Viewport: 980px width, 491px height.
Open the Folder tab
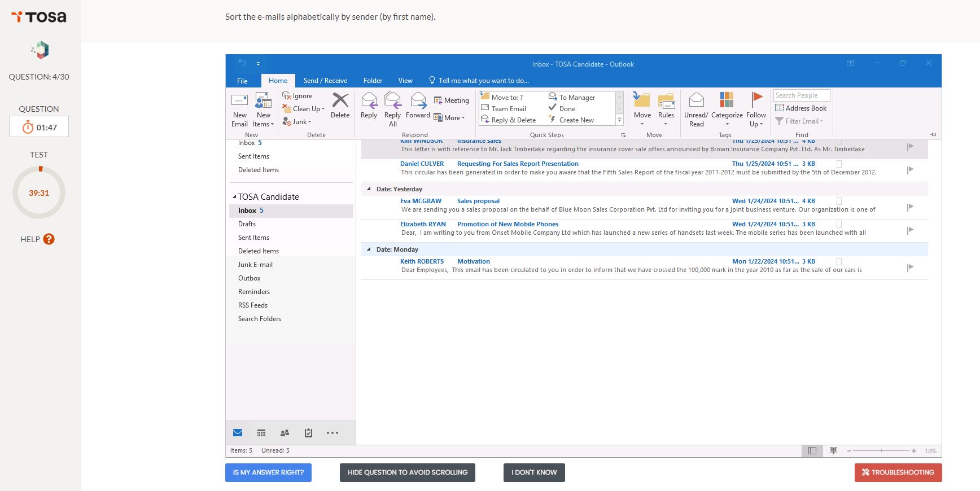(373, 81)
